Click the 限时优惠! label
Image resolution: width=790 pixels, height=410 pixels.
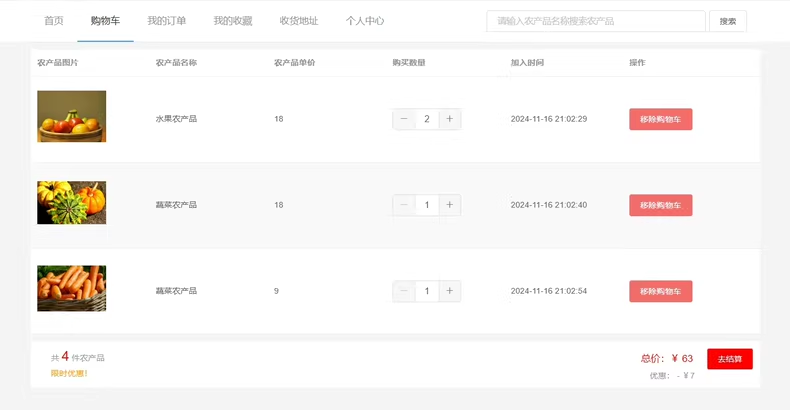69,373
